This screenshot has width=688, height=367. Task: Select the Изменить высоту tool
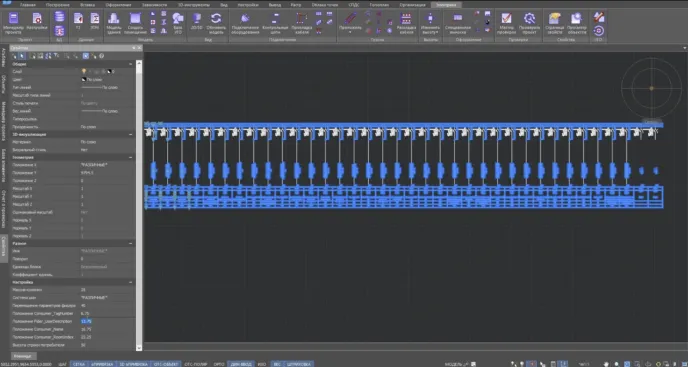[430, 22]
